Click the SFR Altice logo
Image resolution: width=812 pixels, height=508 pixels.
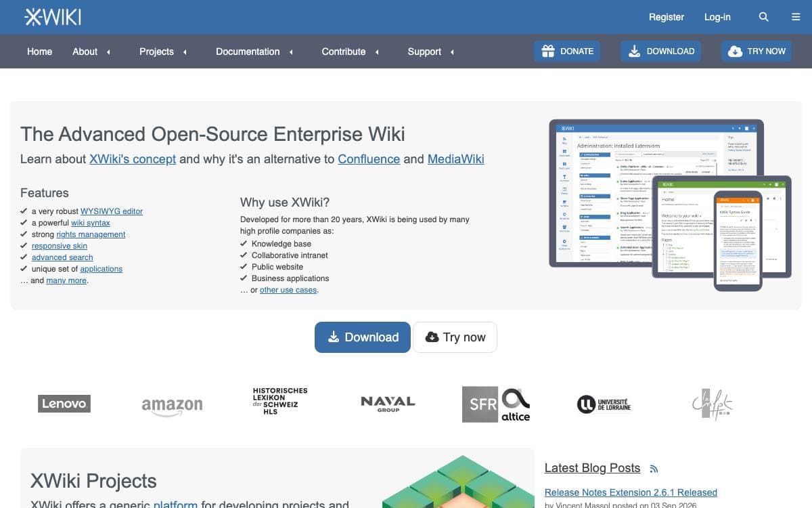(x=496, y=404)
